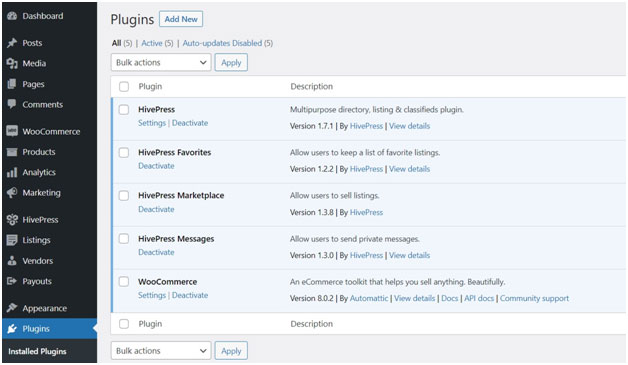This screenshot has width=628, height=365.
Task: Open the Automattic author link
Action: pos(369,298)
